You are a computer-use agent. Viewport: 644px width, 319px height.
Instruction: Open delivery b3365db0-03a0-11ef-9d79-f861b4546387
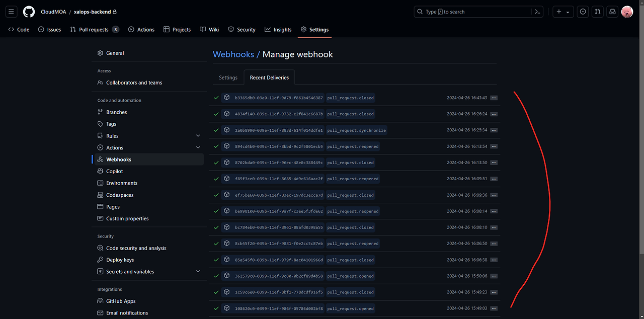[279, 98]
